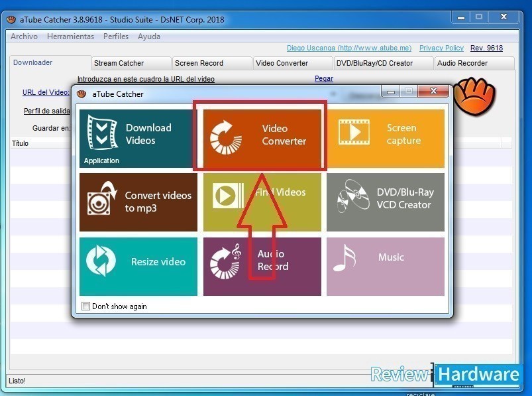This screenshot has width=532, height=396.
Task: Switch to the DVD/BluRay/CD Creator tab
Action: pos(384,63)
